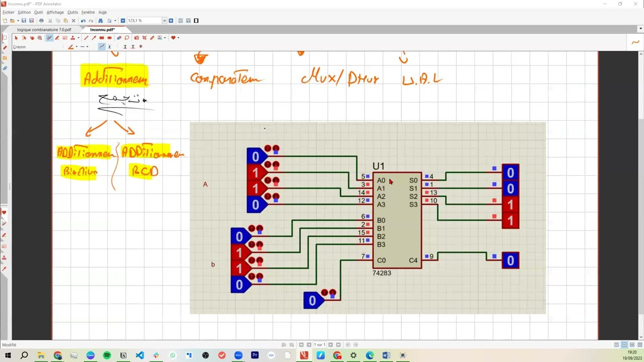Select the Lasso tool
Viewport: 644px width, 362px height.
click(127, 38)
